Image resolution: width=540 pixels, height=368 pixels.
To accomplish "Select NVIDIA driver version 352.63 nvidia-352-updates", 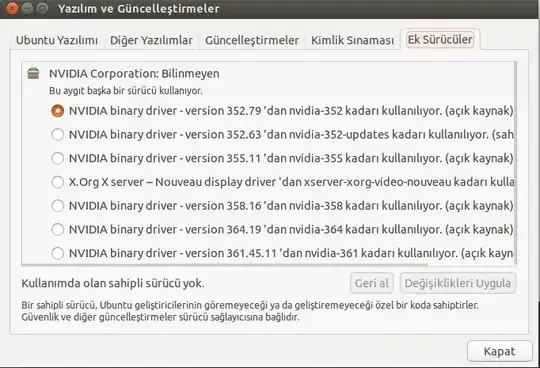I will pos(58,135).
